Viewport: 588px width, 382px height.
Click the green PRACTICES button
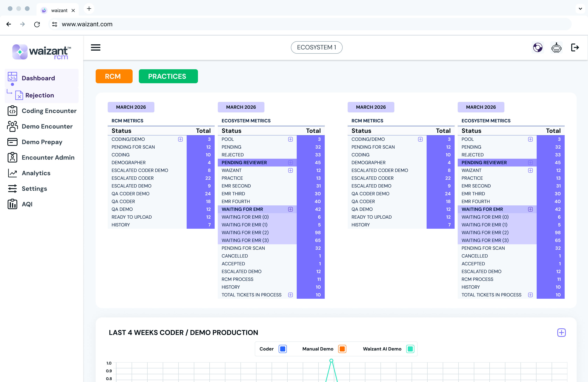[168, 76]
